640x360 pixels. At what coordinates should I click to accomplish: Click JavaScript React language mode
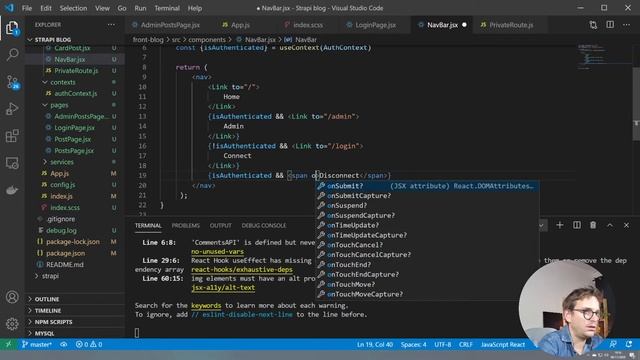click(x=502, y=344)
